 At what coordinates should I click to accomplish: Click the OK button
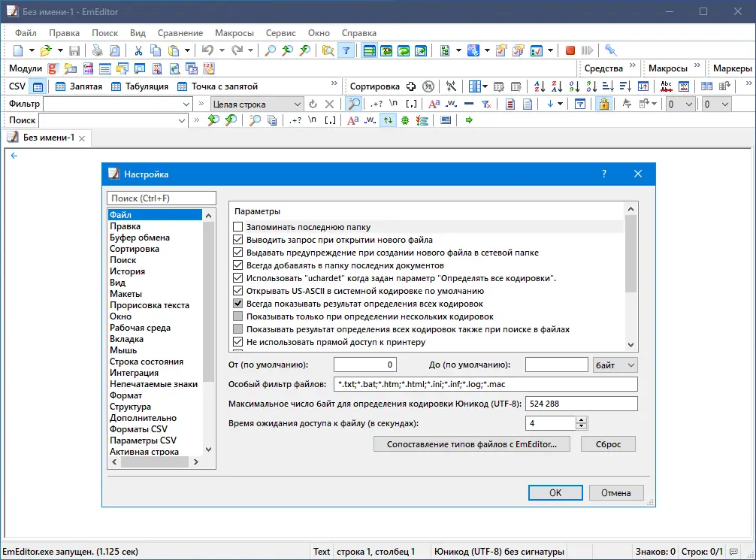coord(555,493)
